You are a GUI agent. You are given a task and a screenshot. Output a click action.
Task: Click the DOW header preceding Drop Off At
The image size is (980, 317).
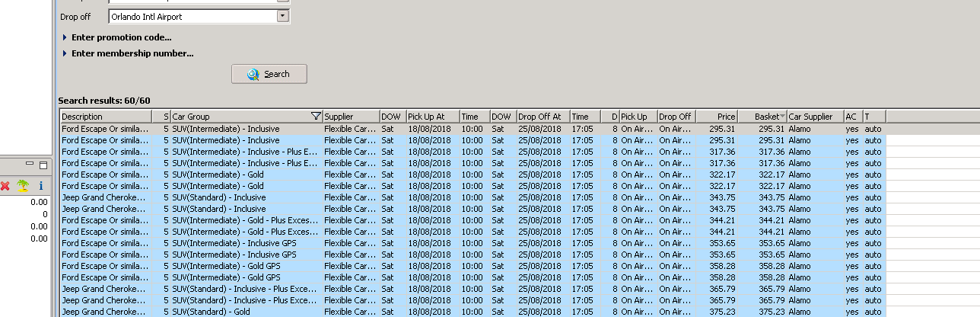[503, 117]
